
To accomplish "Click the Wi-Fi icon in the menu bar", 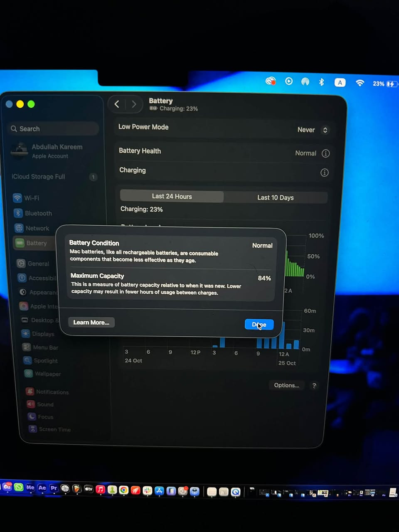I will pyautogui.click(x=360, y=83).
